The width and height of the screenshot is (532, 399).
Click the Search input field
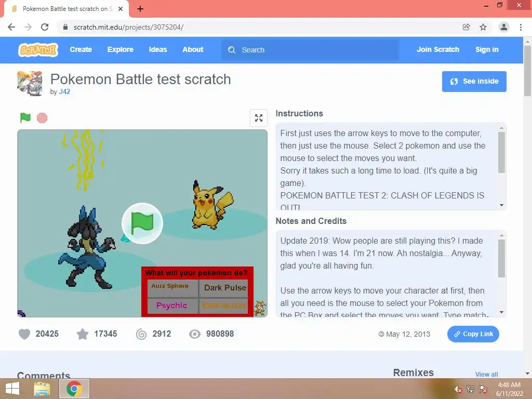click(310, 50)
